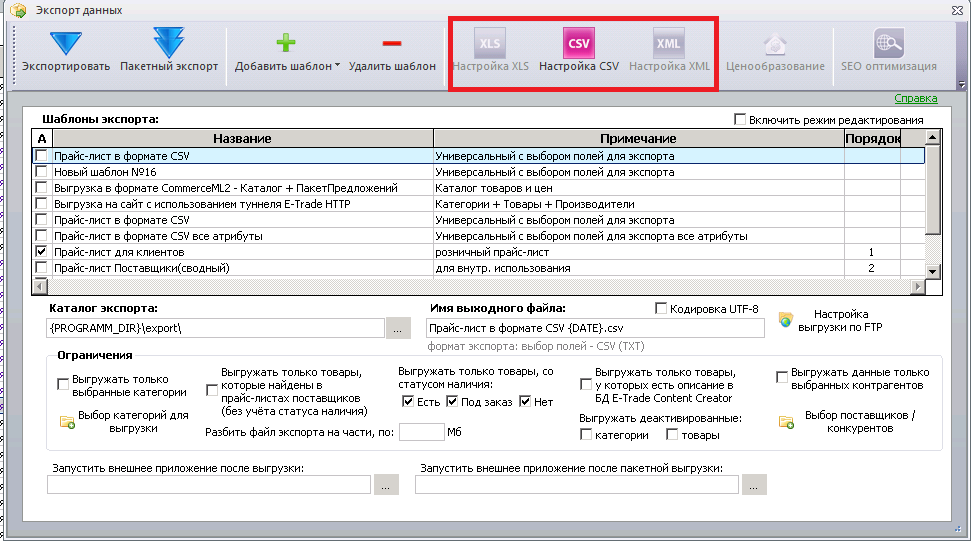
Task: Check the first Прайс-лист в формате CSV row
Action: tap(41, 155)
